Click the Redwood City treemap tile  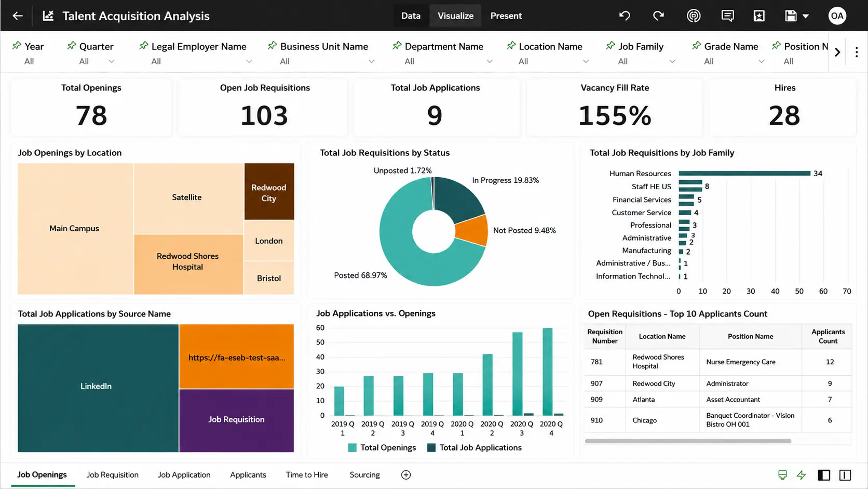(x=269, y=191)
